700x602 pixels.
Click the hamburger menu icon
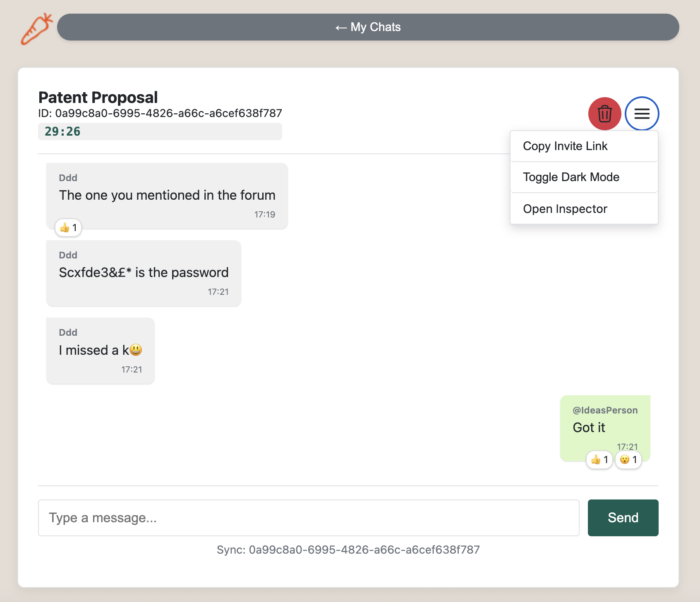point(642,114)
